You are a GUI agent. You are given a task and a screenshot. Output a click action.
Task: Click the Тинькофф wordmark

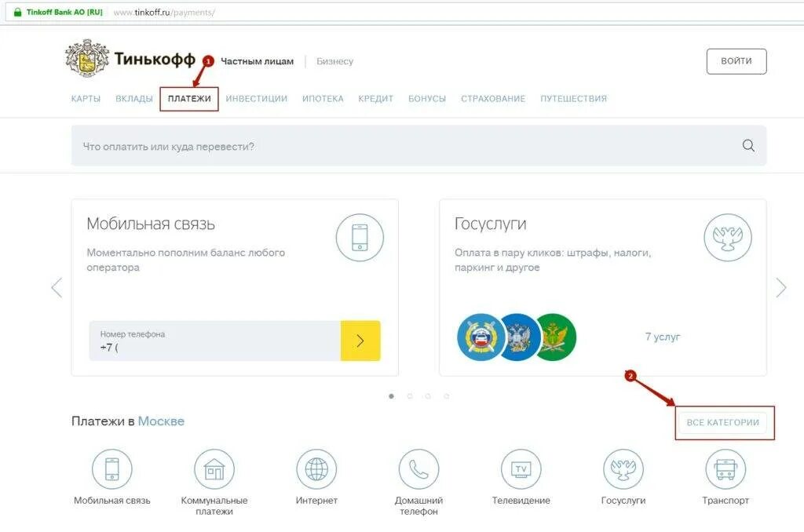pyautogui.click(x=155, y=60)
